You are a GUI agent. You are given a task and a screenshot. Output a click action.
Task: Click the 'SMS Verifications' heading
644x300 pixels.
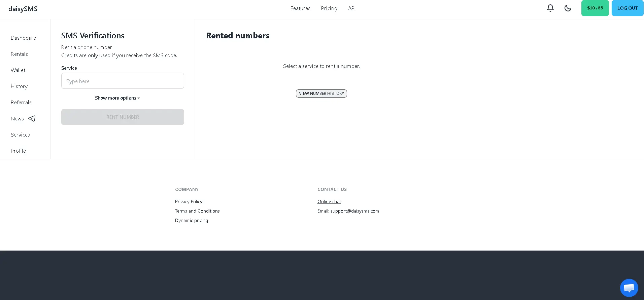point(93,36)
